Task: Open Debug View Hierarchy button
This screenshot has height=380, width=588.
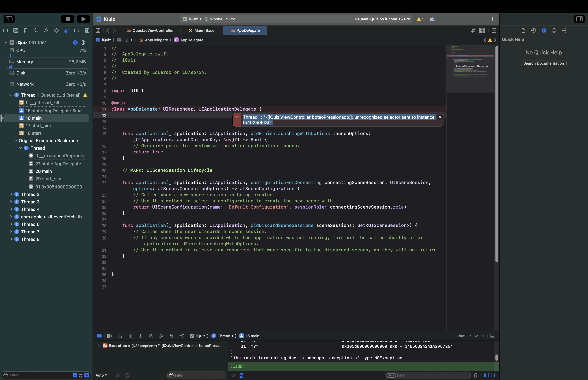Action: tap(151, 336)
